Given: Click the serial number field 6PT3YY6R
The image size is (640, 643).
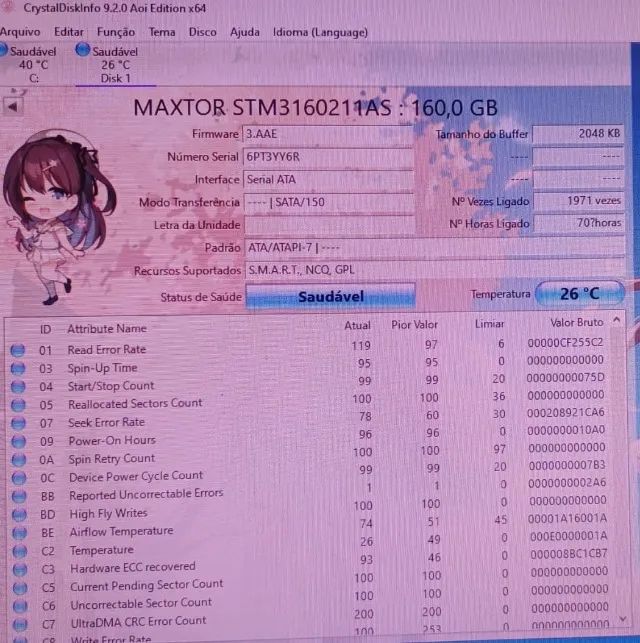Looking at the screenshot, I should 328,157.
